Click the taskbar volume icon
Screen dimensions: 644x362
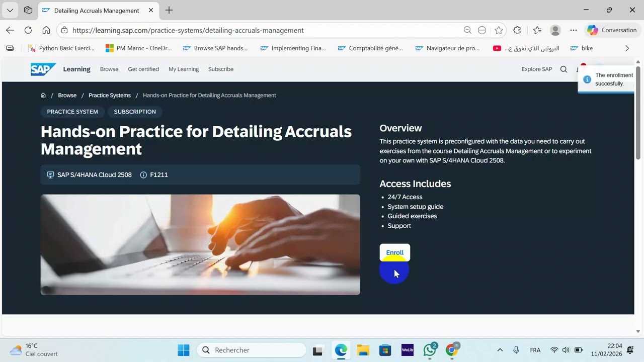tap(566, 350)
